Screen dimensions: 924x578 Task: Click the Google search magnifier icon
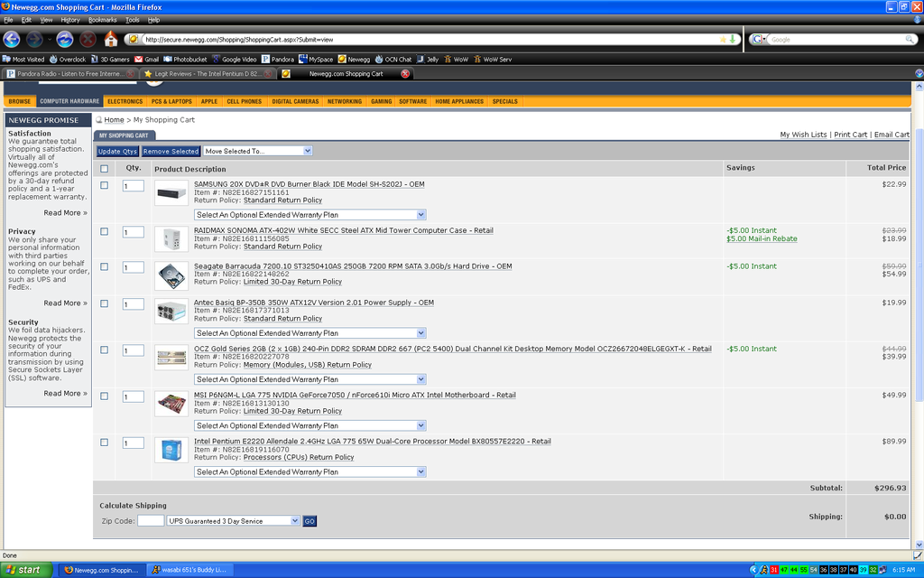click(910, 40)
